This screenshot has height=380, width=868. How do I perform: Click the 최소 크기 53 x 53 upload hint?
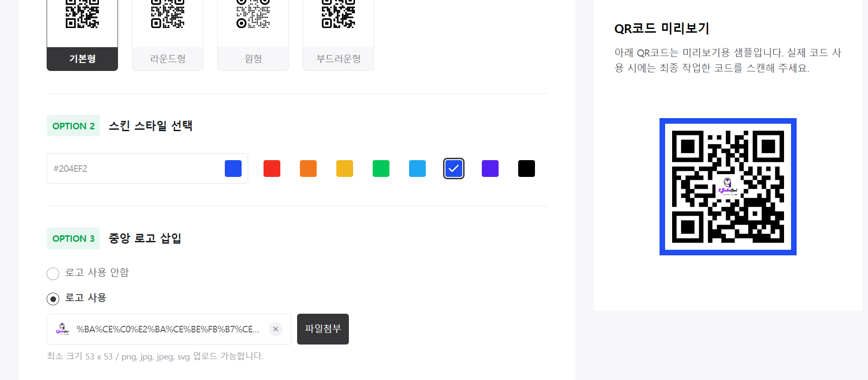[155, 356]
